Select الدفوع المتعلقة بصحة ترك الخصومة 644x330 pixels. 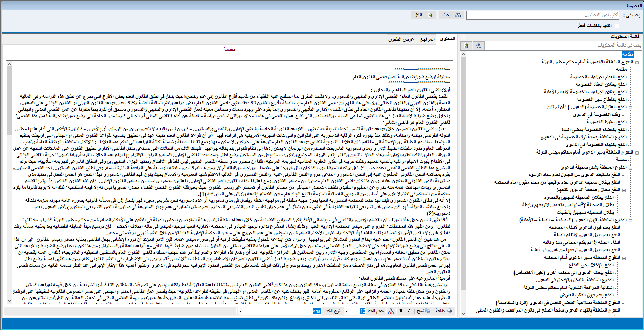click(x=584, y=137)
